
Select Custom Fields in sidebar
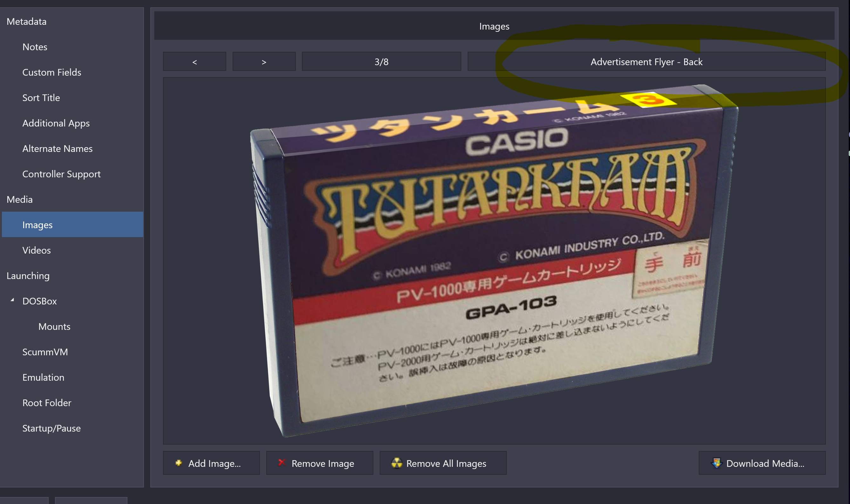click(51, 72)
